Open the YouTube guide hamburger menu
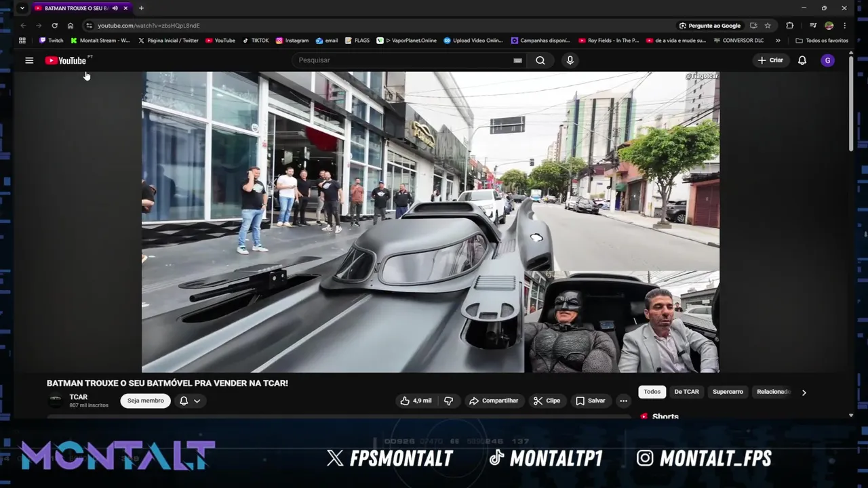Image resolution: width=868 pixels, height=488 pixels. [x=29, y=60]
